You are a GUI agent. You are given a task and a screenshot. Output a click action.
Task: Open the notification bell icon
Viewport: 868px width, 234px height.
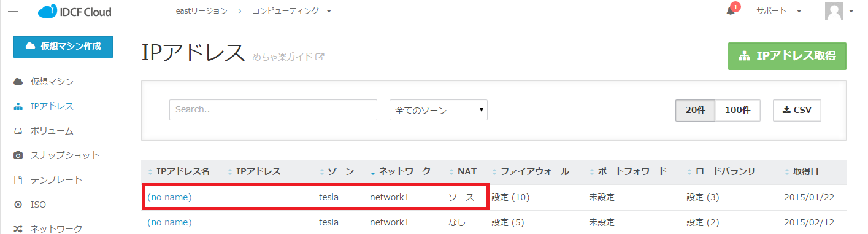coord(731,11)
